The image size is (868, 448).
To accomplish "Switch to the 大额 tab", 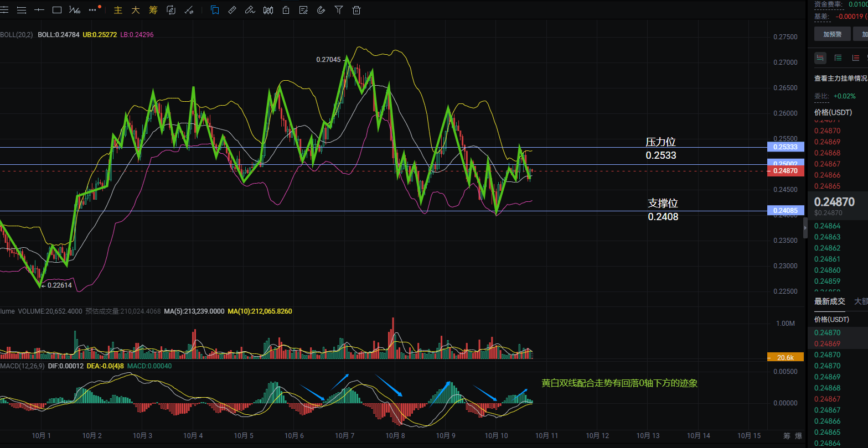I will (x=861, y=301).
